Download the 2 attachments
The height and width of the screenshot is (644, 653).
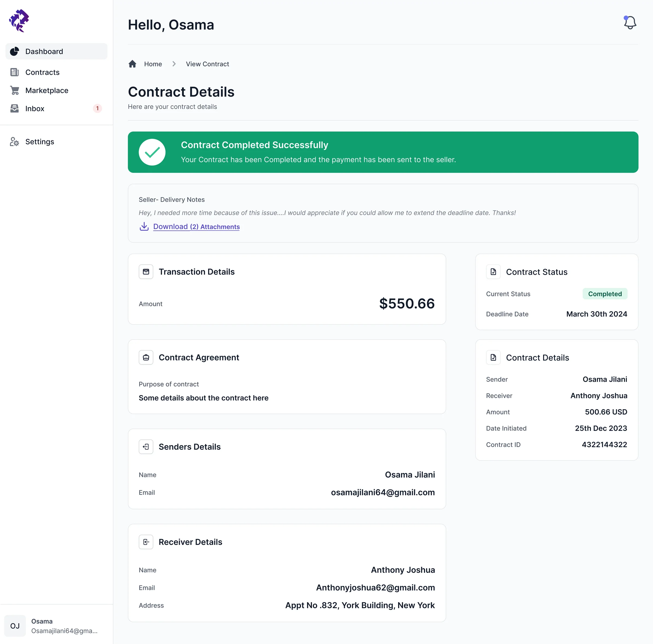pos(196,226)
